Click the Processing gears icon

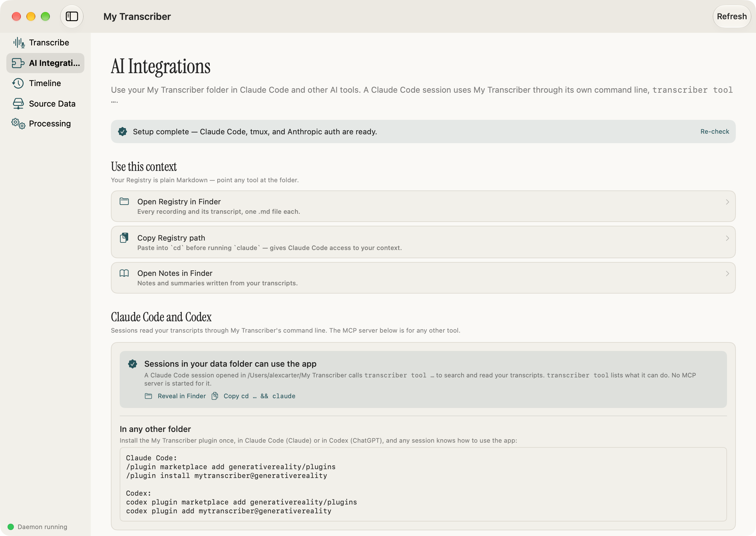[18, 124]
